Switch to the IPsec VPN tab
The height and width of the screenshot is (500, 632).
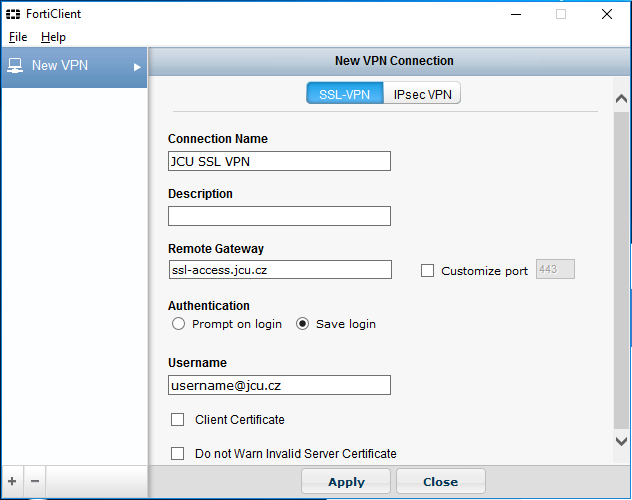(422, 94)
